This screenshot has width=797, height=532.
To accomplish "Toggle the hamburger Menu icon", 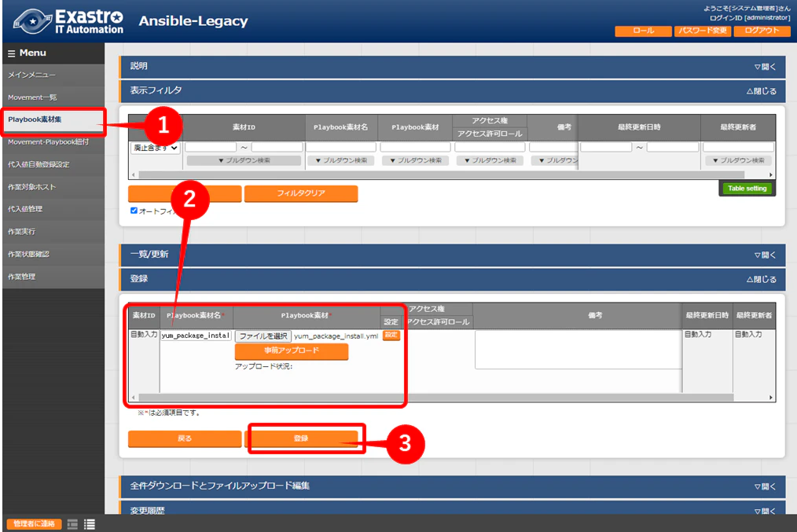I will coord(11,53).
